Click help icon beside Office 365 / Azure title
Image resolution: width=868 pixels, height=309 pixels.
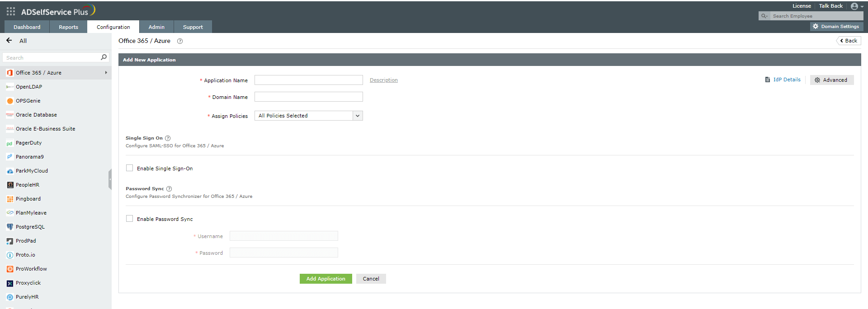pyautogui.click(x=180, y=41)
